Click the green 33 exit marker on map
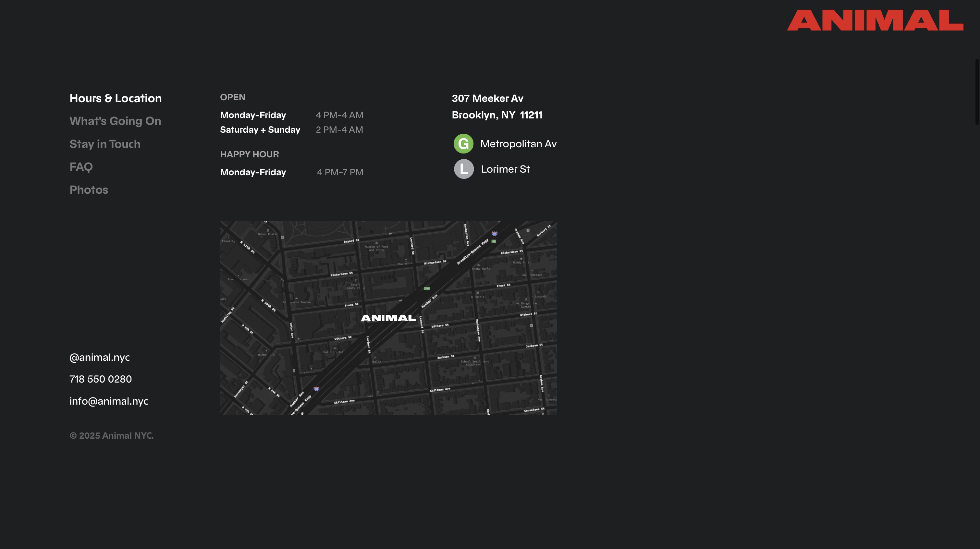Screen dimensions: 980x549 (494, 241)
